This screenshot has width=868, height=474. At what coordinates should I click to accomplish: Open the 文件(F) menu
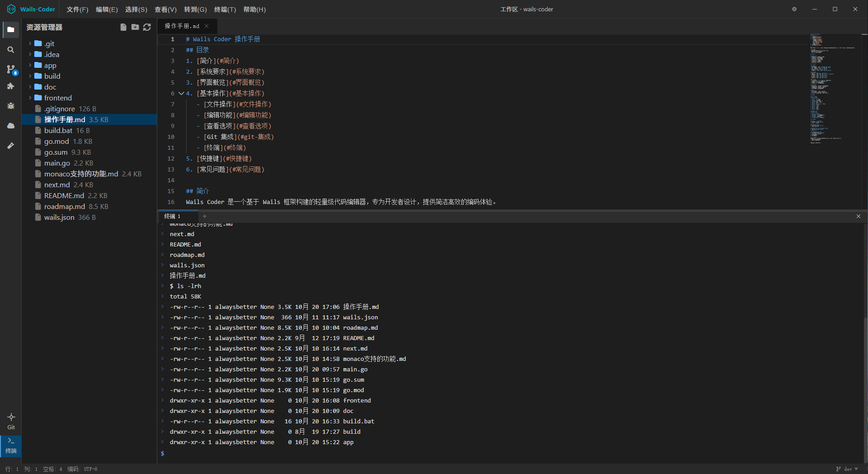point(77,9)
